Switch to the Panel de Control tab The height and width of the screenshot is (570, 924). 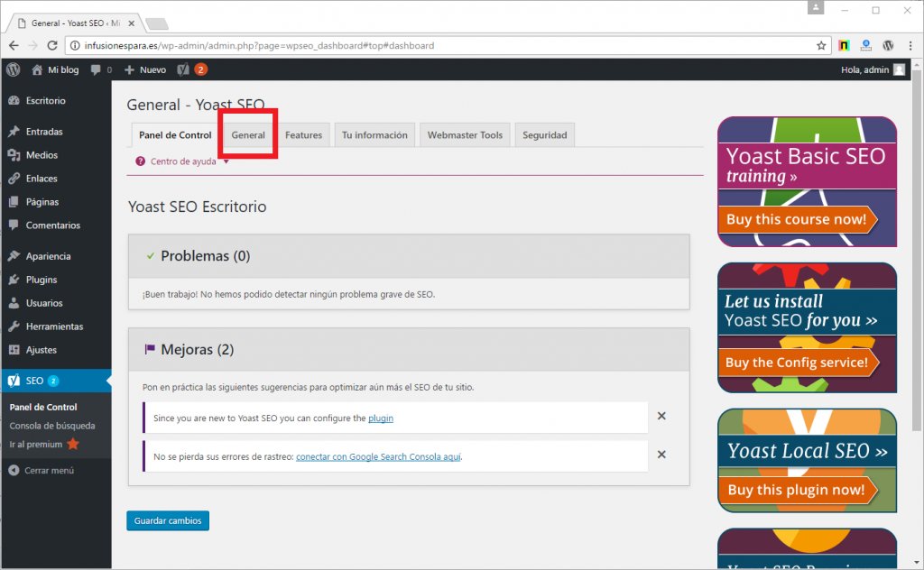click(175, 135)
